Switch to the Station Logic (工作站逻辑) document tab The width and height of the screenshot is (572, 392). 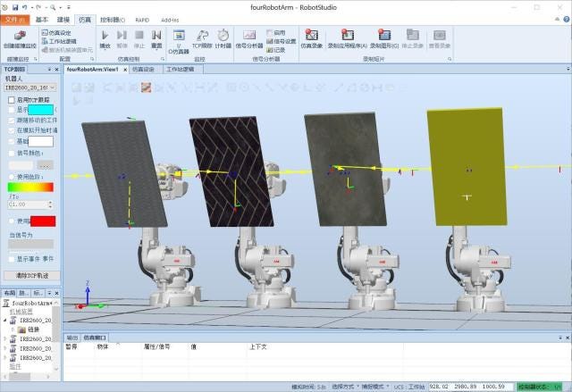tap(181, 70)
